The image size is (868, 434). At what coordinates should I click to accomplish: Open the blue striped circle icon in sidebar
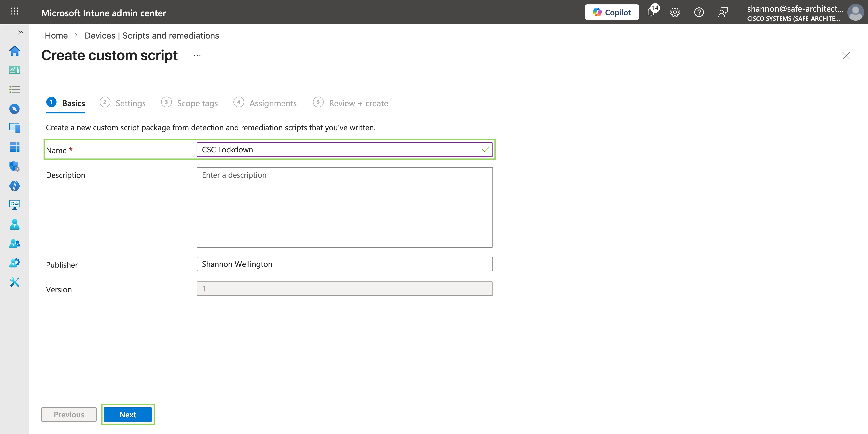(14, 186)
